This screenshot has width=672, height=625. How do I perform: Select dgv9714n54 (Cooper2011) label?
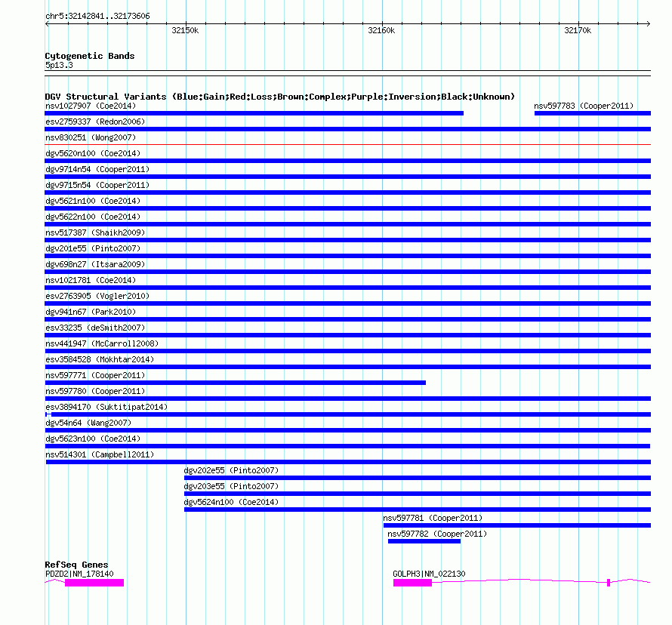click(97, 169)
